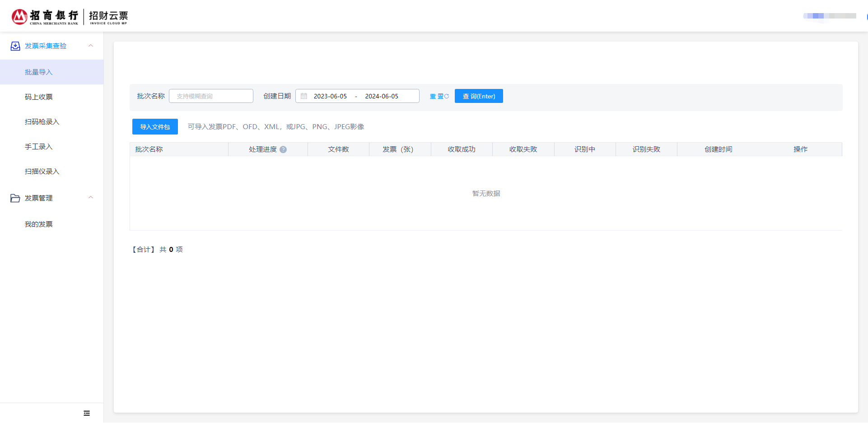This screenshot has width=868, height=423.
Task: Click the invoice collection inbox icon
Action: click(15, 46)
